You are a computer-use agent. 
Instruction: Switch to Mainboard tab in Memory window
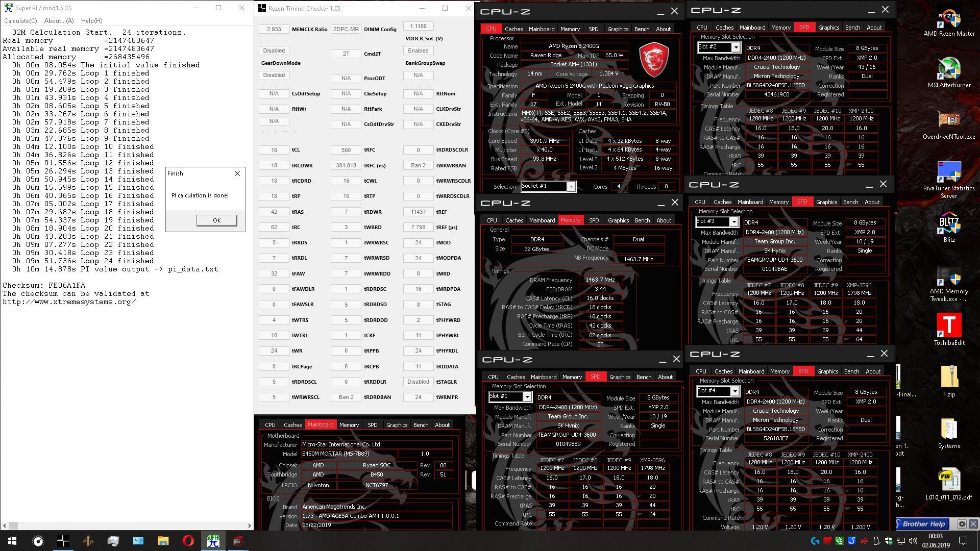click(542, 220)
